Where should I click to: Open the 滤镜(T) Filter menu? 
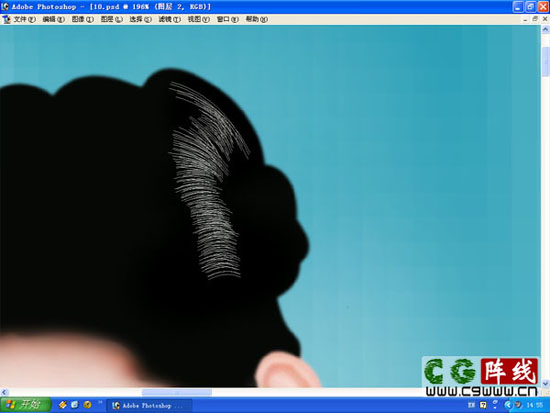click(169, 19)
